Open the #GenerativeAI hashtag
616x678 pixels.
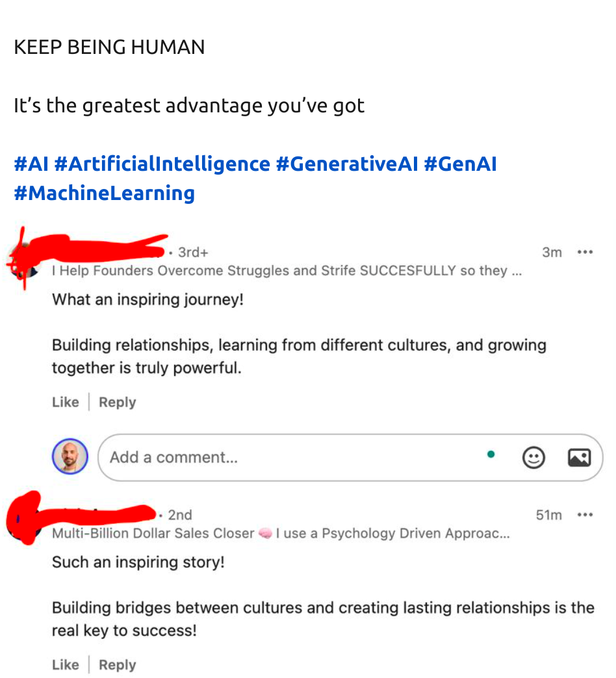point(347,164)
